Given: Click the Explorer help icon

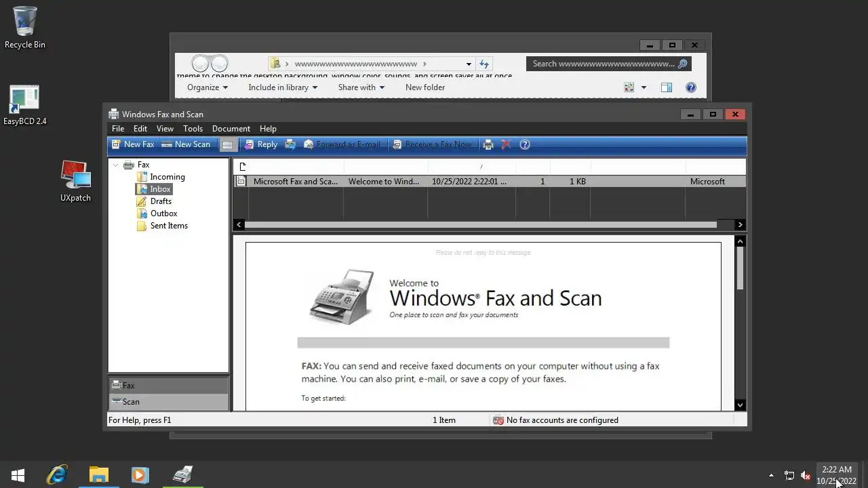Looking at the screenshot, I should coord(691,87).
